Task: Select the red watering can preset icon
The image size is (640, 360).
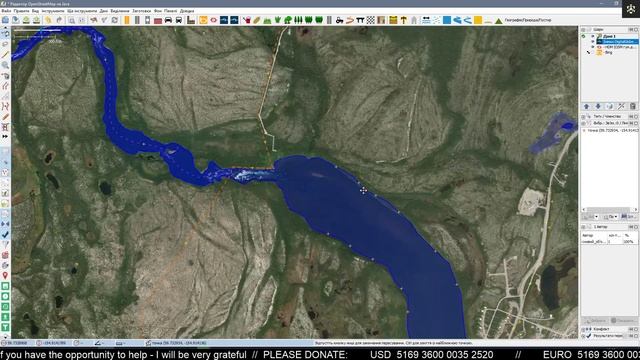Action: [247, 20]
